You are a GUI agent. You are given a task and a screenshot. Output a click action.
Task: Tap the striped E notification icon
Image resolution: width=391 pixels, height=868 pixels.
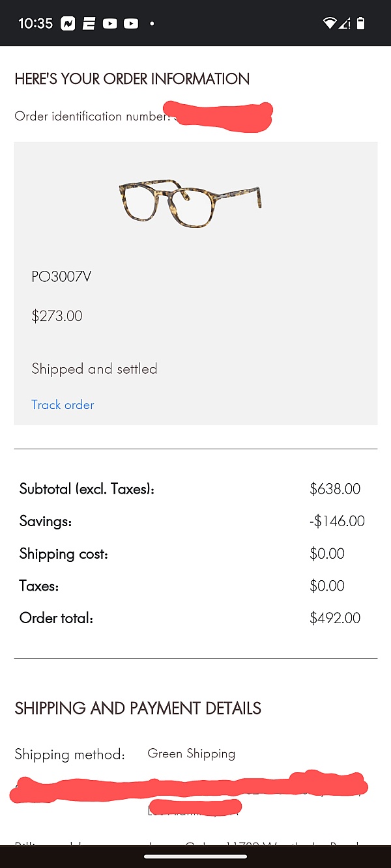click(x=89, y=23)
